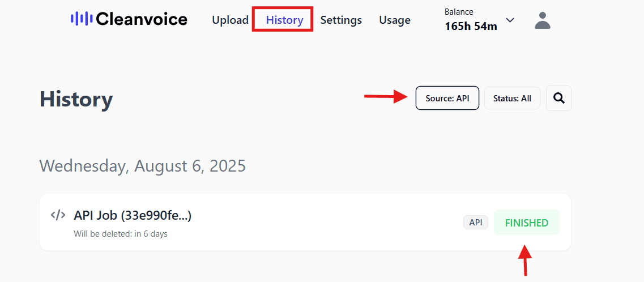The width and height of the screenshot is (644, 282).
Task: Open the Source: API filter dropdown
Action: coord(447,98)
